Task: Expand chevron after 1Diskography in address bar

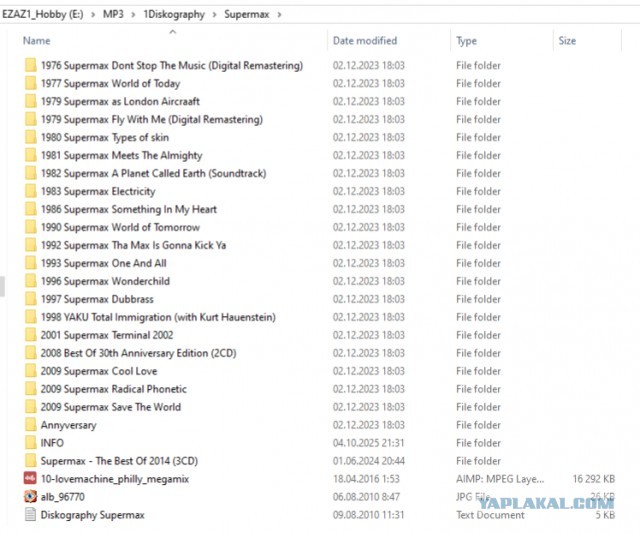Action: click(x=214, y=15)
